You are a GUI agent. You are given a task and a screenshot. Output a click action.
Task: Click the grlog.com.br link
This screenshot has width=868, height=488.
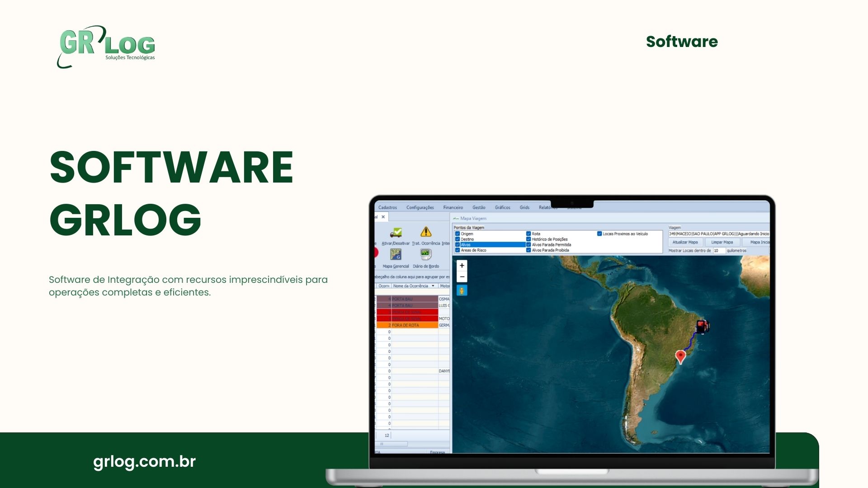pos(144,462)
